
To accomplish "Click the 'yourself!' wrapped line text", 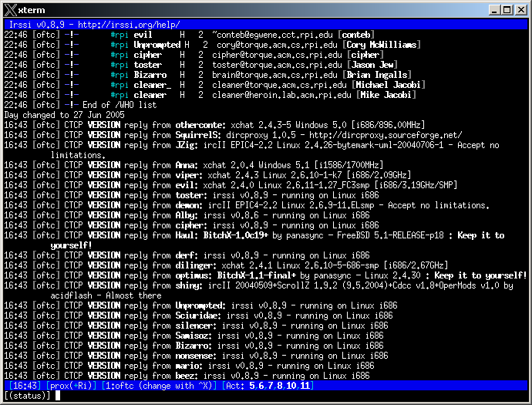I will [71, 245].
